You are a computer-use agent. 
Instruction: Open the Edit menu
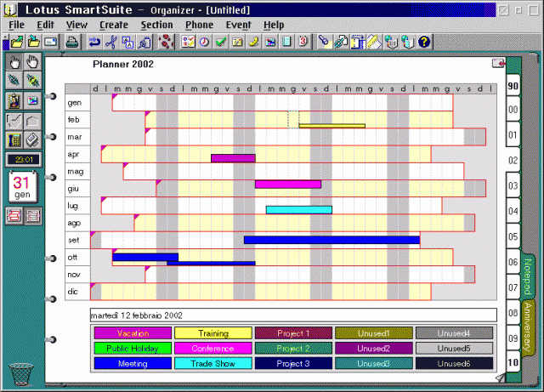click(x=45, y=25)
